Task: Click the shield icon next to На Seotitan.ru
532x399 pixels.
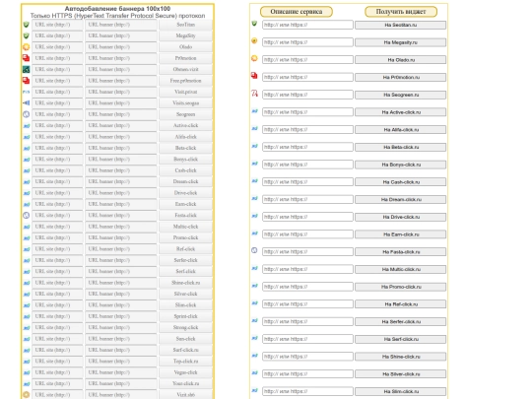Action: pyautogui.click(x=254, y=24)
